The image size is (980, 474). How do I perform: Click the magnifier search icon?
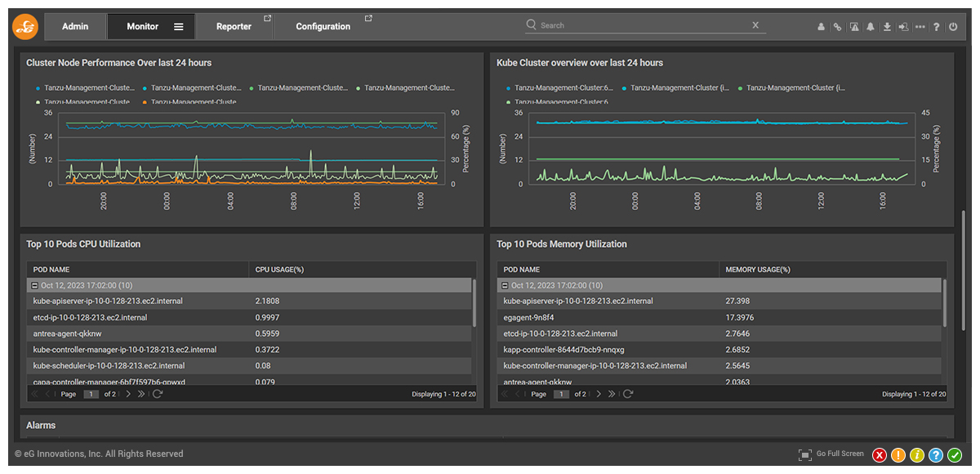pyautogui.click(x=532, y=25)
